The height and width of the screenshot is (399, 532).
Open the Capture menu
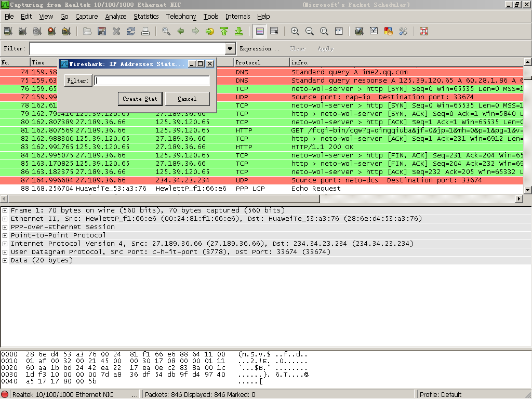coord(87,16)
